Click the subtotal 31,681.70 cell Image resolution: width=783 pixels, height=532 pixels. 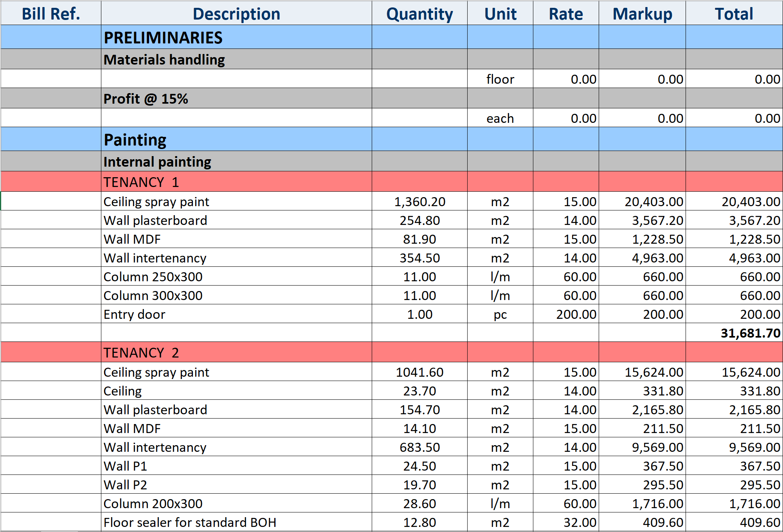[750, 333]
